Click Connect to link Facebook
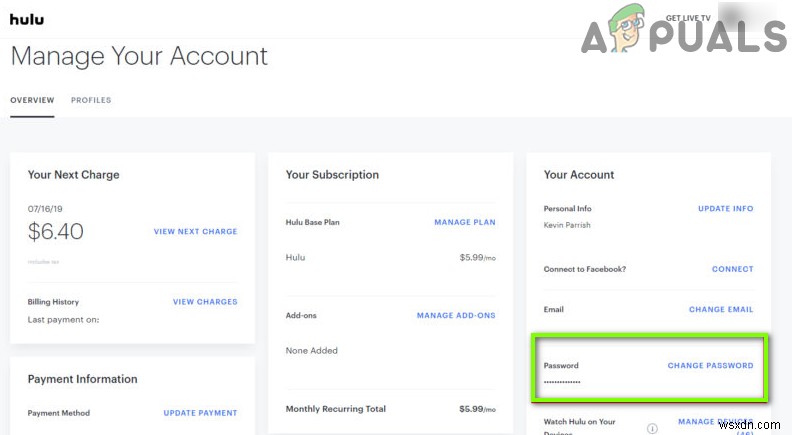 tap(732, 269)
